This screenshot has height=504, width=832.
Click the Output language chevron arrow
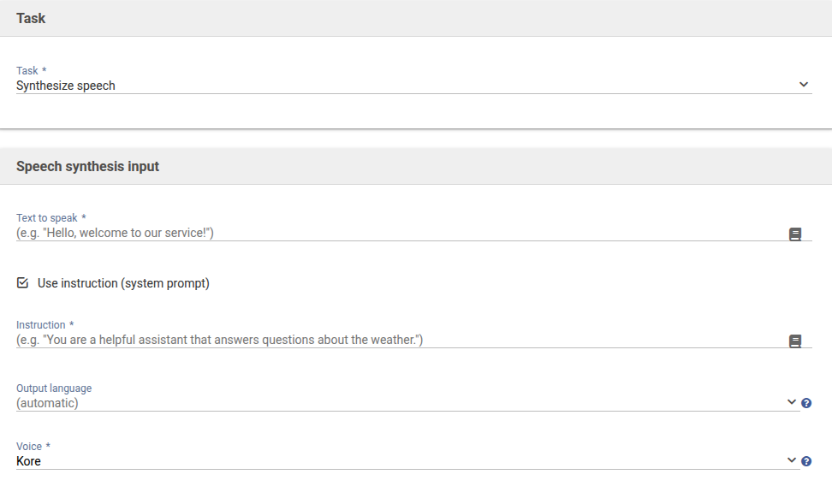(x=792, y=402)
